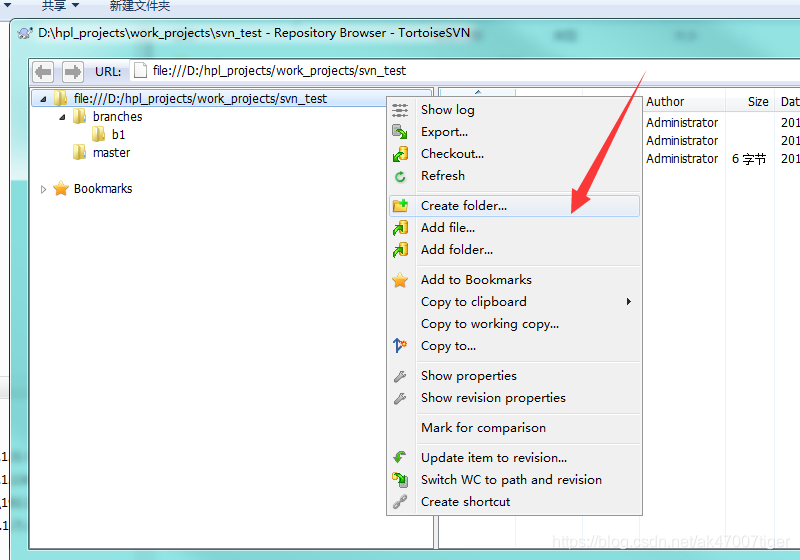This screenshot has height=560, width=800.
Task: Click the Size column header
Action: pyautogui.click(x=750, y=101)
